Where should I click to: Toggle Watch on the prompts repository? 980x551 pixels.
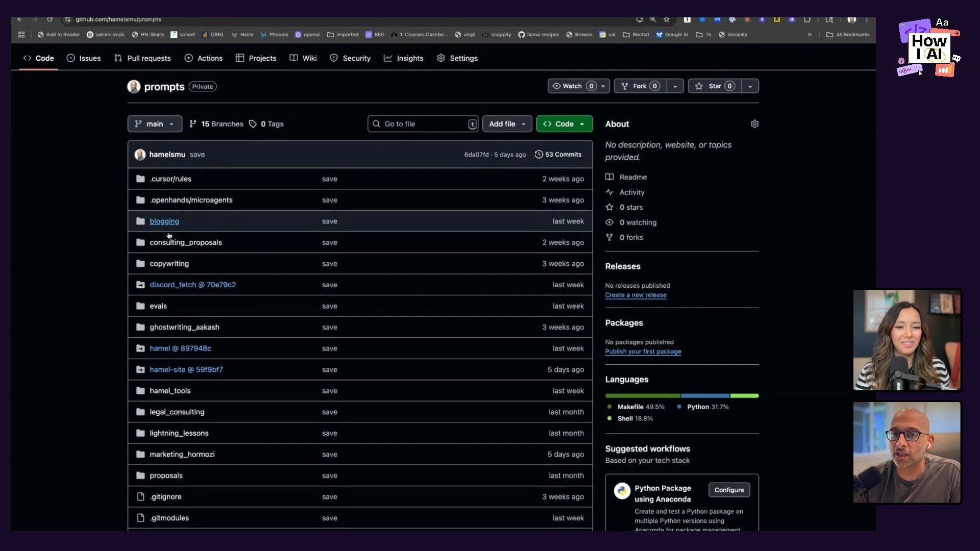(x=572, y=86)
